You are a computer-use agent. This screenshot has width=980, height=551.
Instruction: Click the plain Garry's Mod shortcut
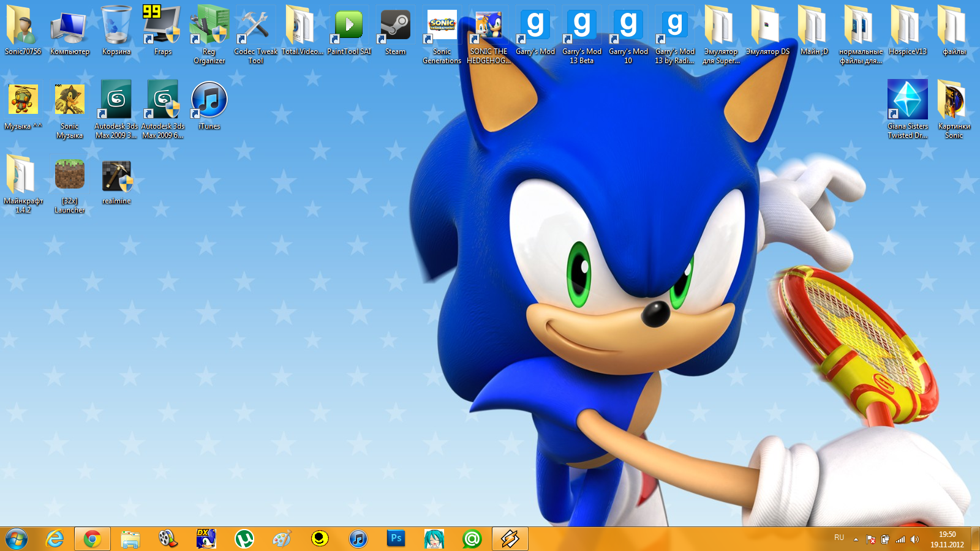pyautogui.click(x=535, y=31)
